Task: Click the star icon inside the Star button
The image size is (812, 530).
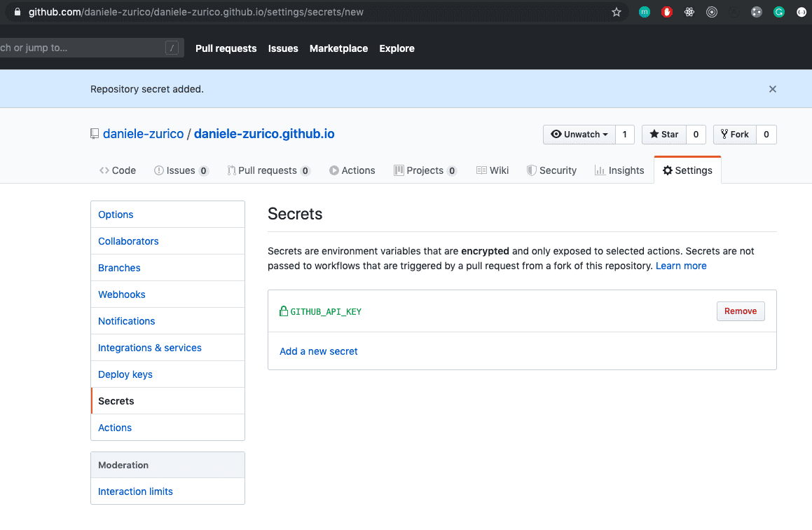Action: click(654, 134)
